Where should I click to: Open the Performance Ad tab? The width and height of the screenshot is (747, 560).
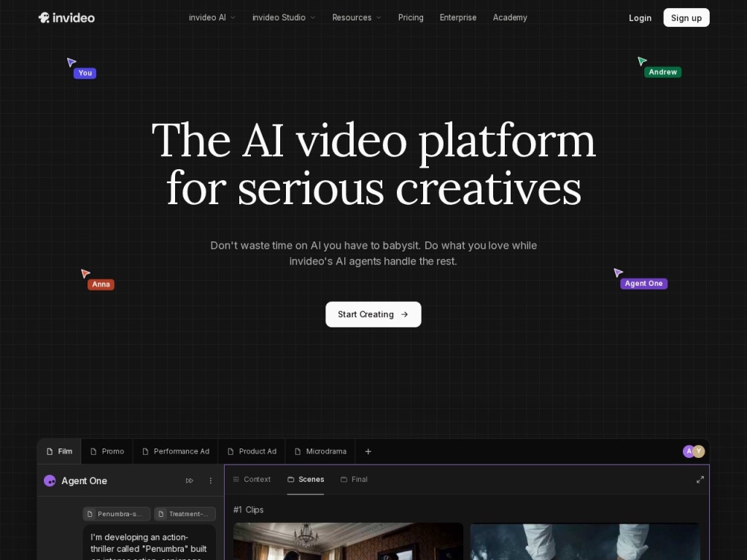(x=176, y=451)
